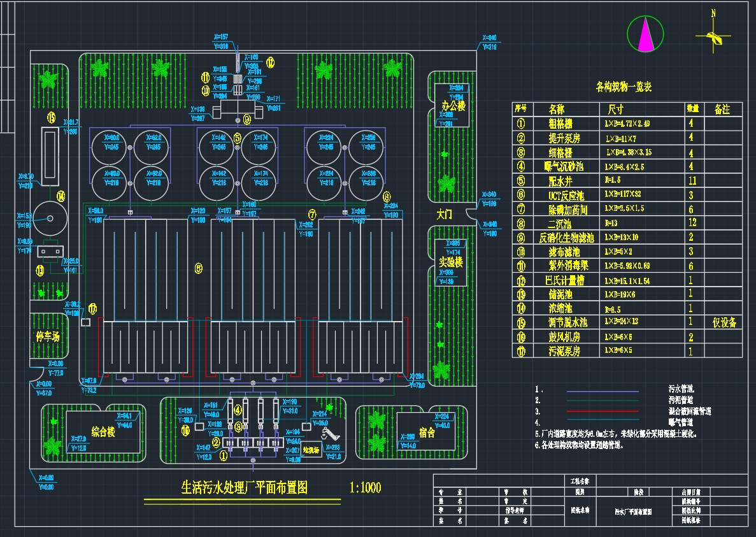This screenshot has width=756, height=537.
Task: Select the 二沉池 name cell
Action: 559,224
